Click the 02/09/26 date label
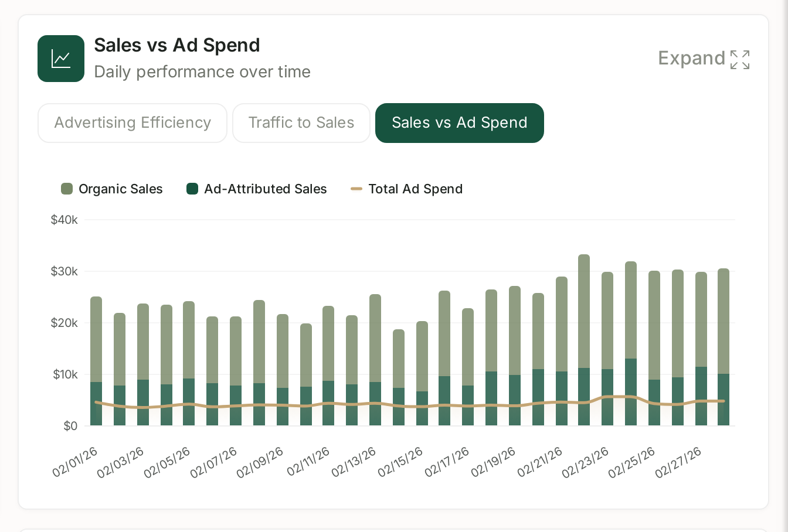Screen dimensions: 788x532 tap(260, 462)
